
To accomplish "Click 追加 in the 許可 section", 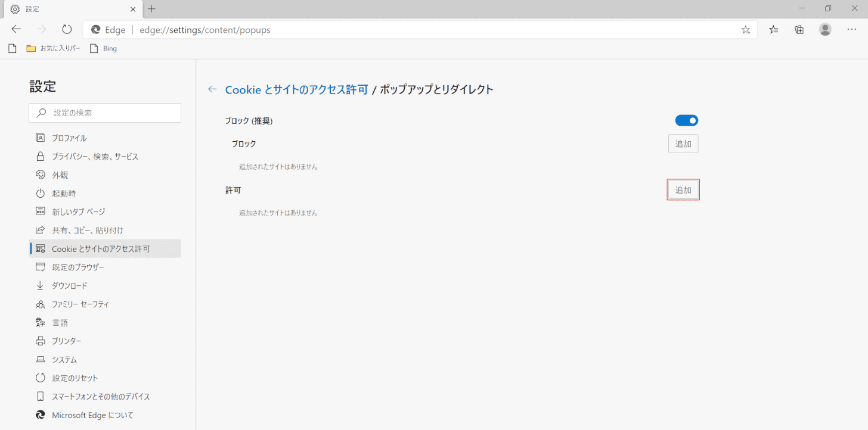I will pyautogui.click(x=683, y=190).
